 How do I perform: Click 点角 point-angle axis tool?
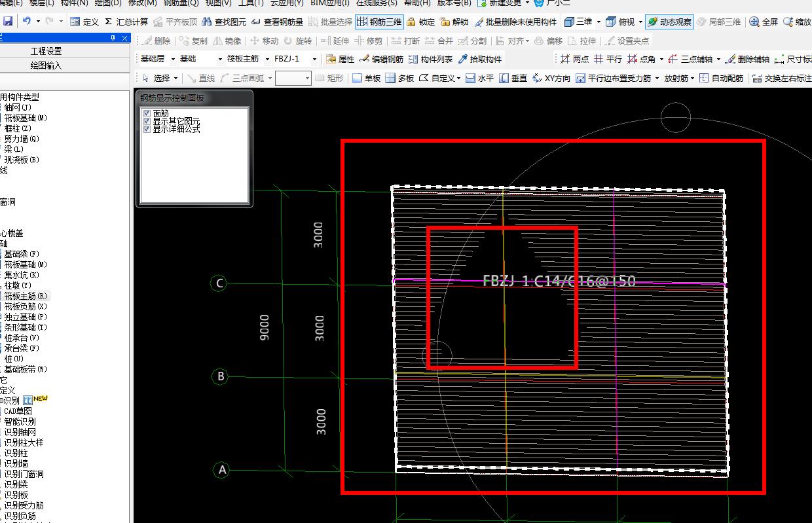(642, 59)
